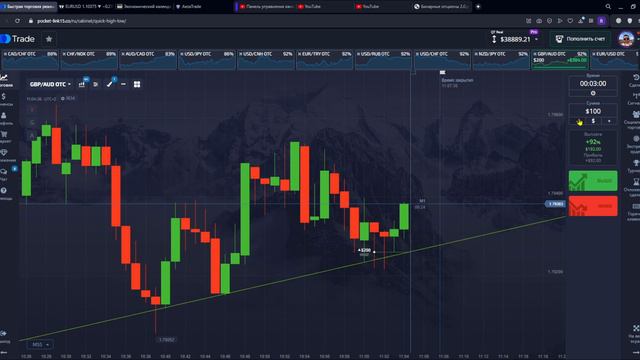Screen dimensions: 640x360
Task: Select the active GBP/AUD OTC asset tab
Action: click(560, 60)
